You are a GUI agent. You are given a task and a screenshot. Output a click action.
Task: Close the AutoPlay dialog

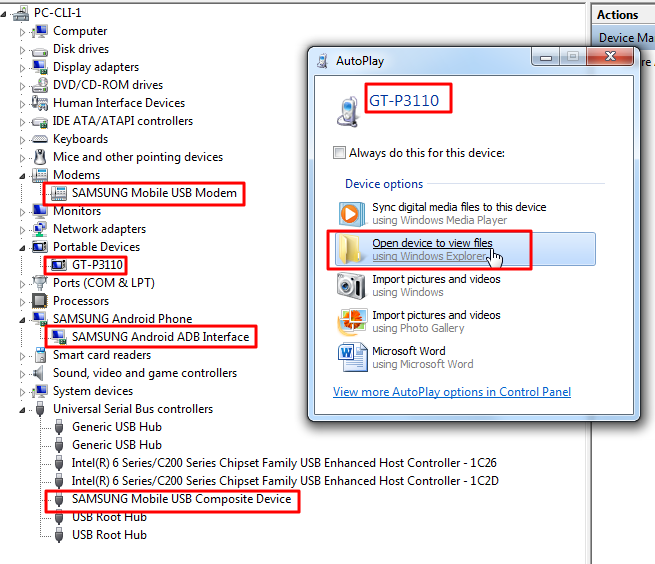610,56
